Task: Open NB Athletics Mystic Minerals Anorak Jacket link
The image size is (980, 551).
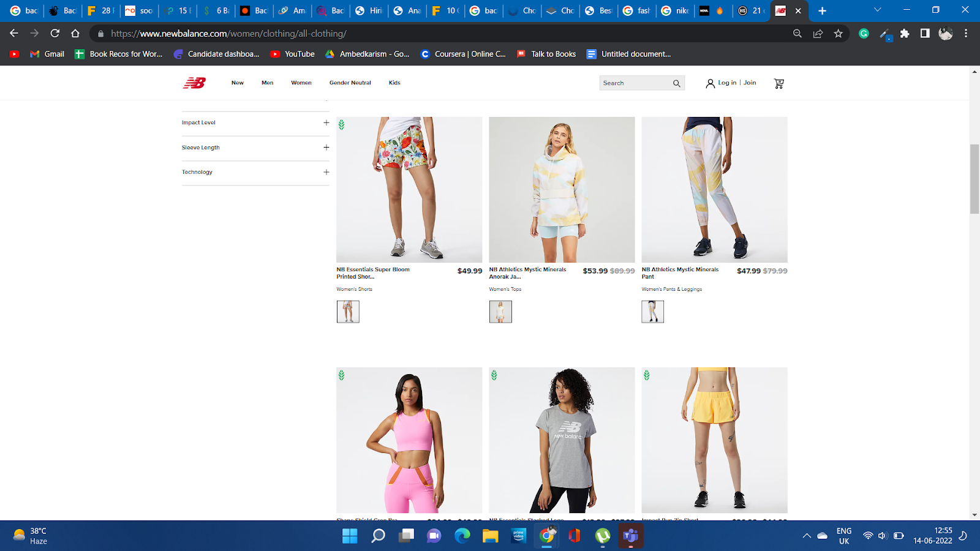Action: click(x=528, y=273)
